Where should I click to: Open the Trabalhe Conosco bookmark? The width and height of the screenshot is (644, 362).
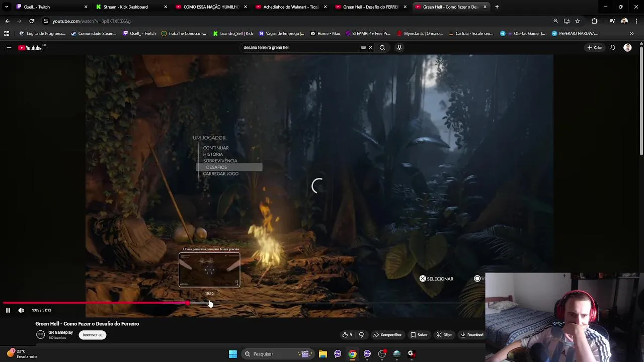coord(184,34)
